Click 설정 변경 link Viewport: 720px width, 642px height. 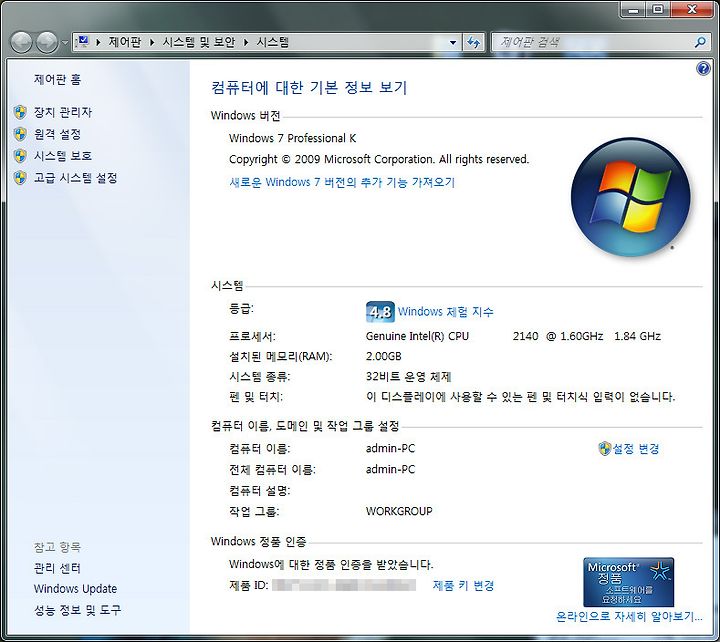[636, 448]
